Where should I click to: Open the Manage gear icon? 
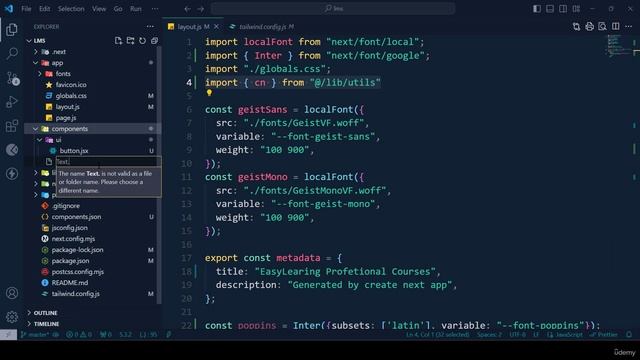click(12, 317)
